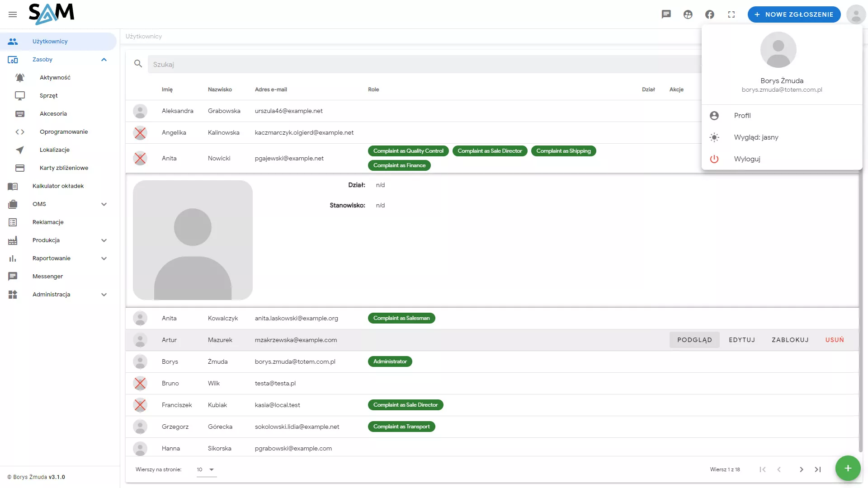
Task: Click the Profil person icon
Action: click(x=714, y=116)
